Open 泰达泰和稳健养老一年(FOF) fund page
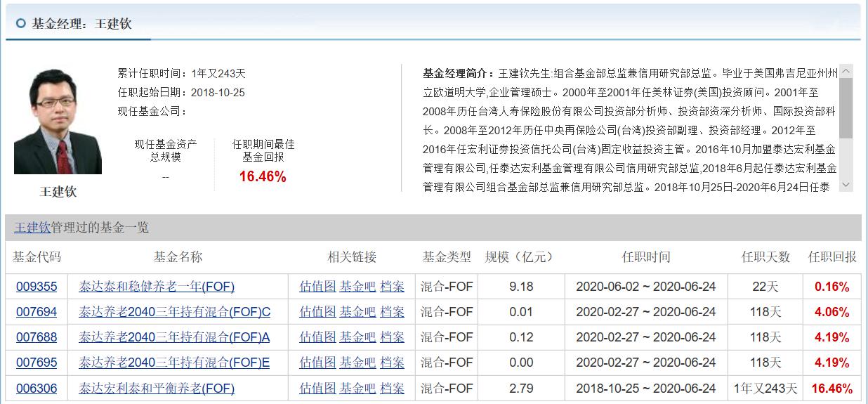 point(157,287)
